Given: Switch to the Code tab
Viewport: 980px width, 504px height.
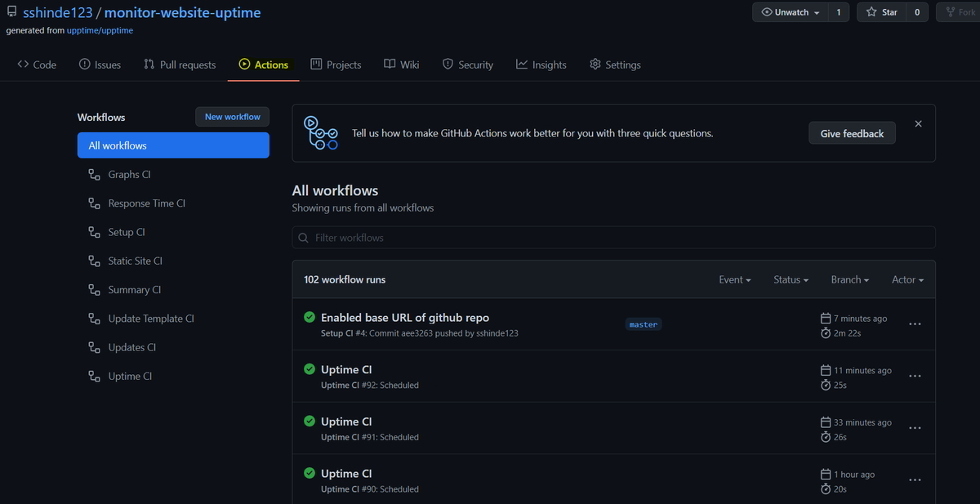Looking at the screenshot, I should click(x=36, y=64).
